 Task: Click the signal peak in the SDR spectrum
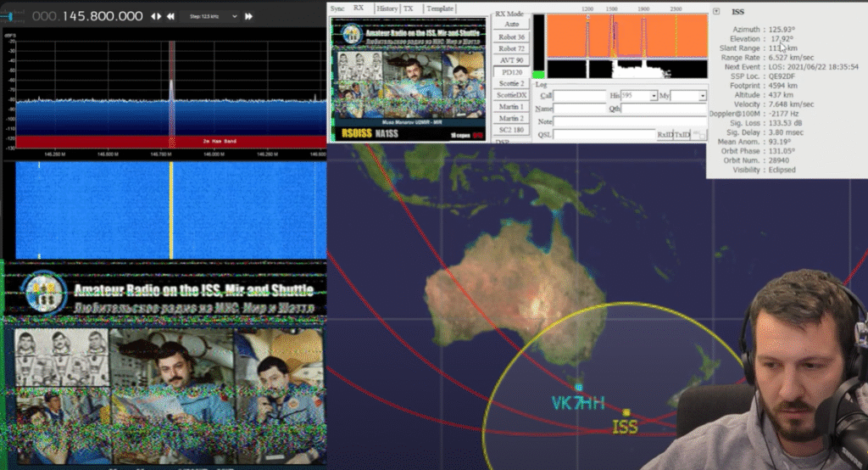click(171, 89)
